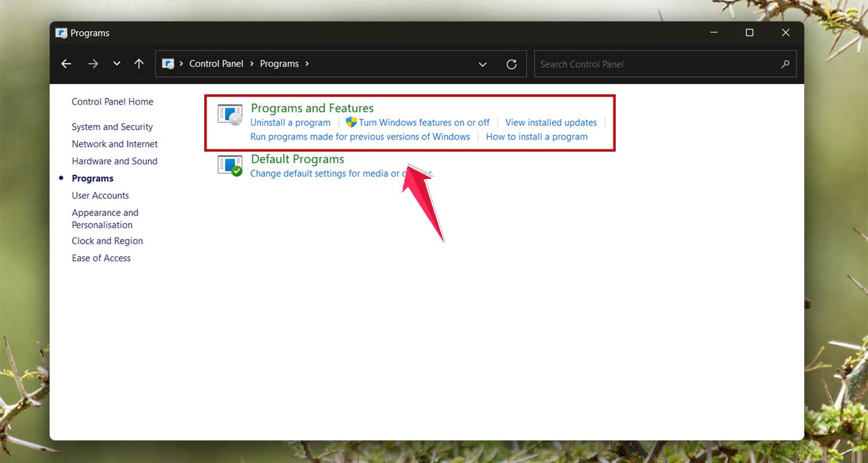Image resolution: width=868 pixels, height=463 pixels.
Task: Open the recent locations chevron dropdown
Action: click(x=116, y=64)
